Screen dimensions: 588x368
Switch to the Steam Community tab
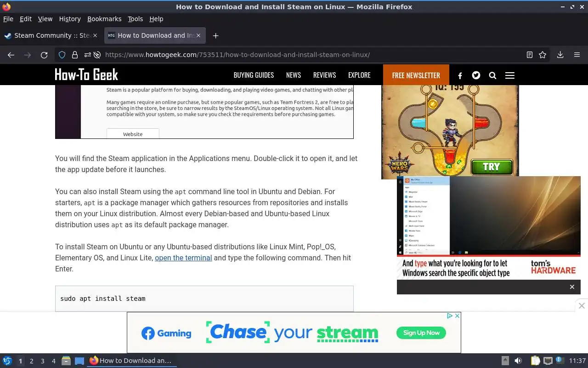pyautogui.click(x=51, y=35)
